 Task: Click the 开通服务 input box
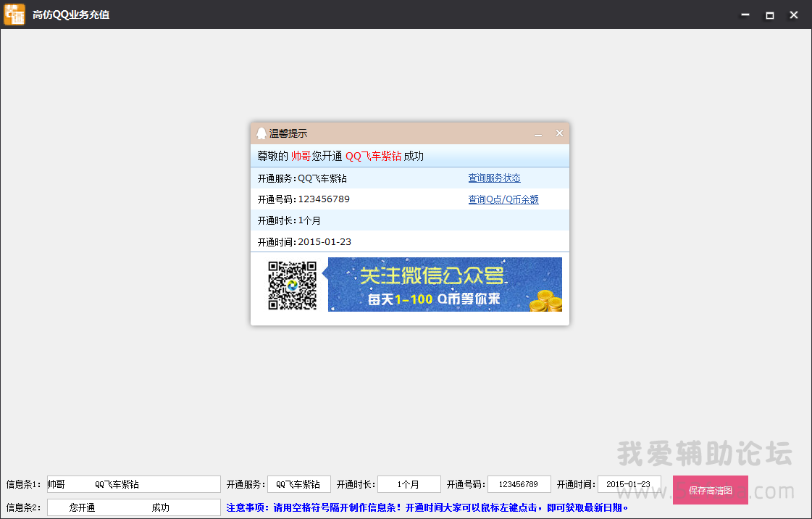(x=298, y=484)
